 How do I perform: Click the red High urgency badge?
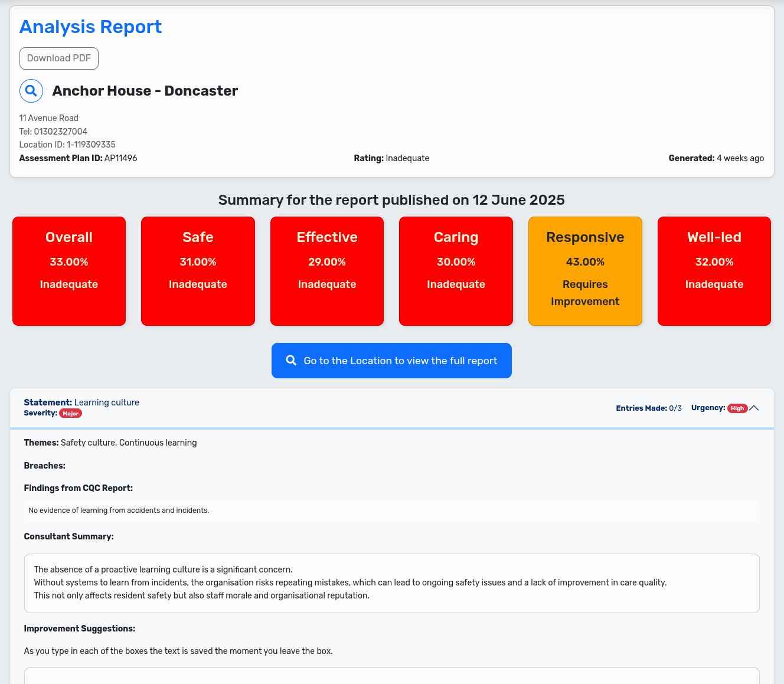tap(737, 408)
